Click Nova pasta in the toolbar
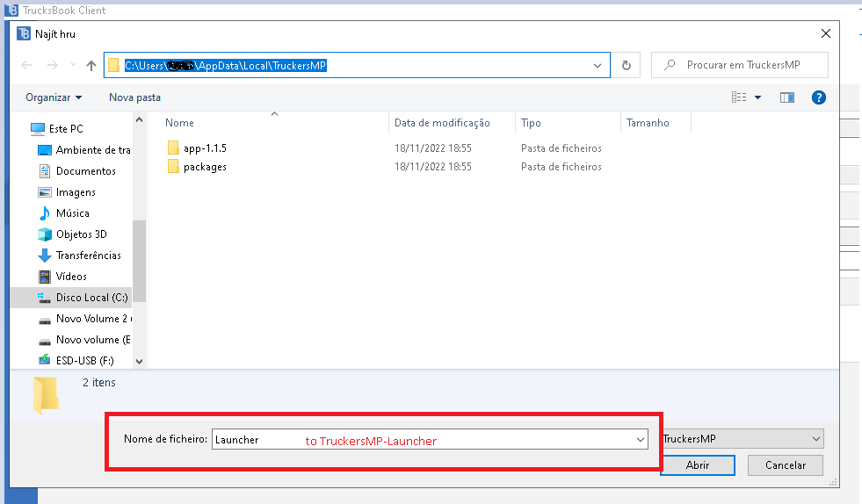Viewport: 862px width, 504px height. [134, 97]
